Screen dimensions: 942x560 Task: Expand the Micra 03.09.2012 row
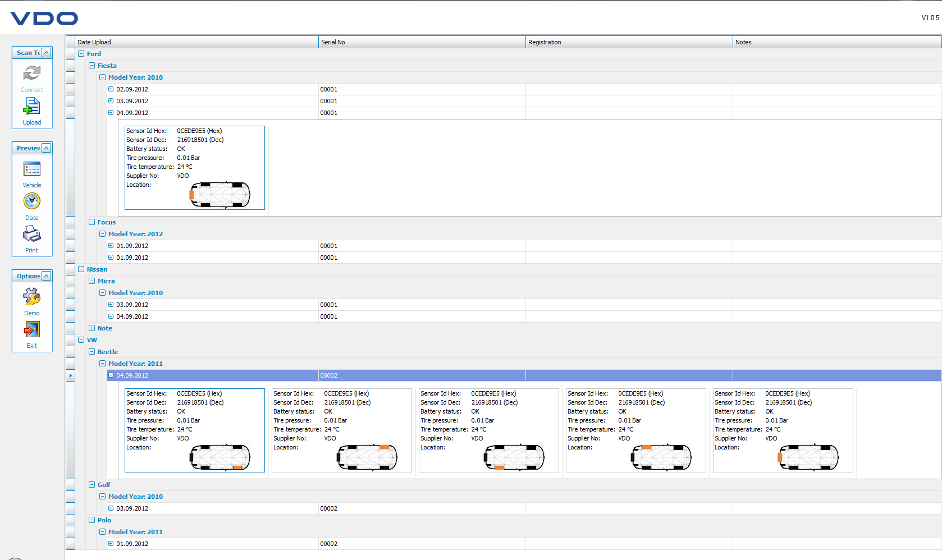coord(111,305)
